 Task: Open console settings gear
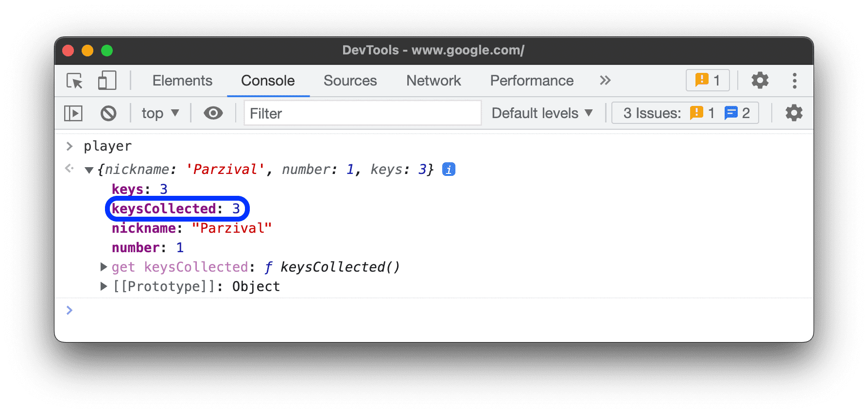794,113
